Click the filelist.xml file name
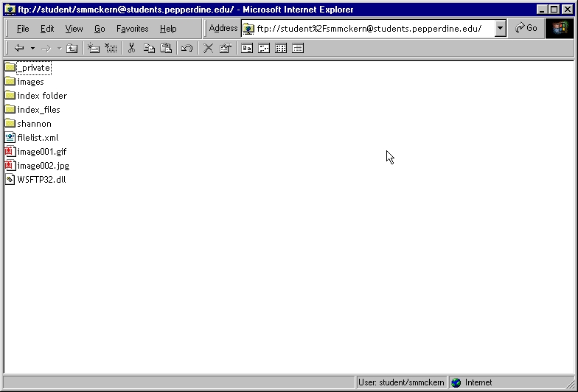 (x=38, y=138)
